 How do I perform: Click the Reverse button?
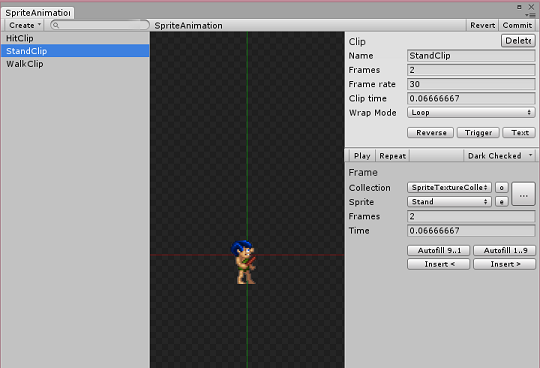point(430,133)
